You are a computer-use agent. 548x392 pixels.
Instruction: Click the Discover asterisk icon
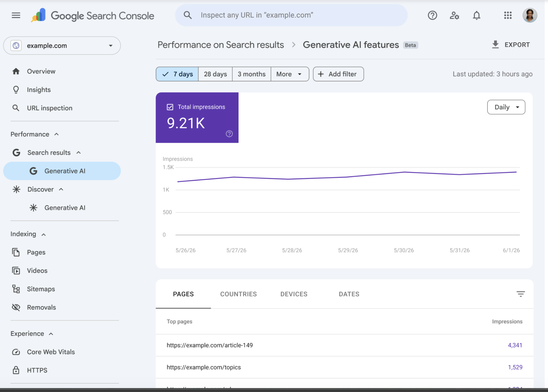[16, 189]
